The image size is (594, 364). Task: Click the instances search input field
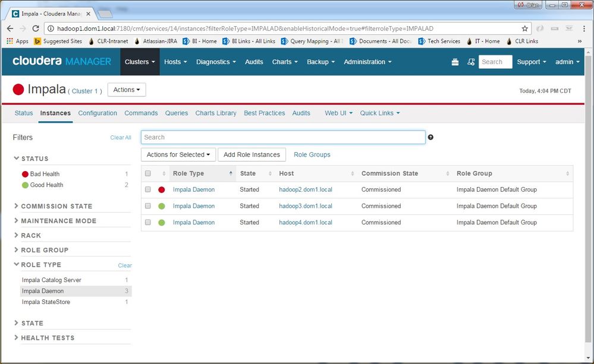pos(283,137)
